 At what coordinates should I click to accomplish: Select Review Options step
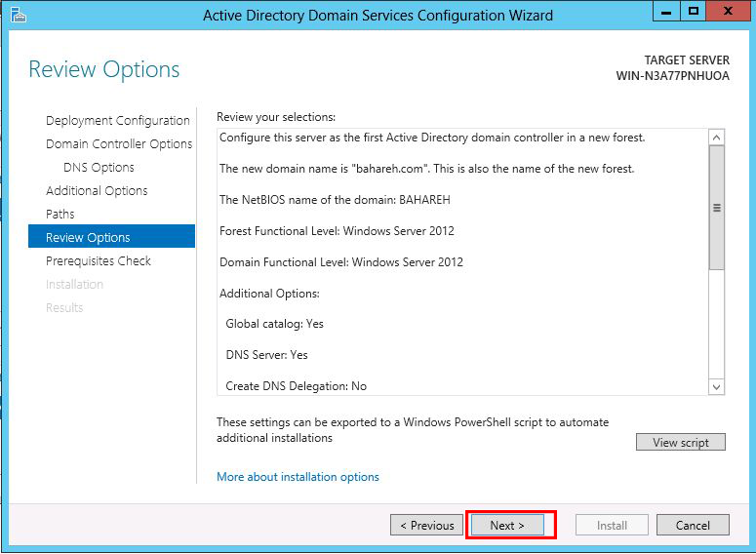pyautogui.click(x=112, y=236)
